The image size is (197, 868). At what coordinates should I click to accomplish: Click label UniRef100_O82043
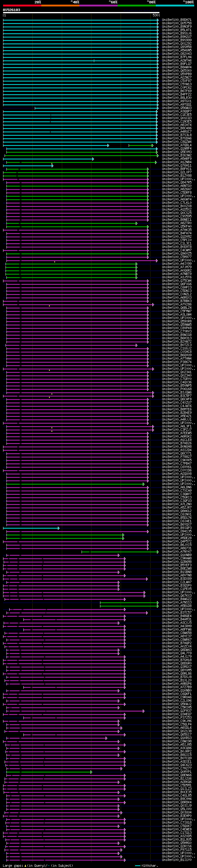click(177, 54)
